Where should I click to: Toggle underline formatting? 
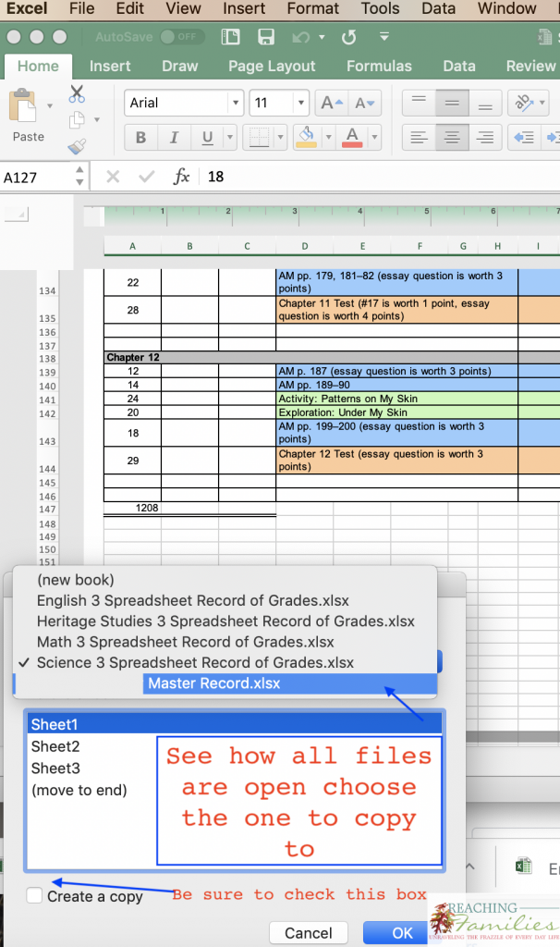(x=207, y=138)
